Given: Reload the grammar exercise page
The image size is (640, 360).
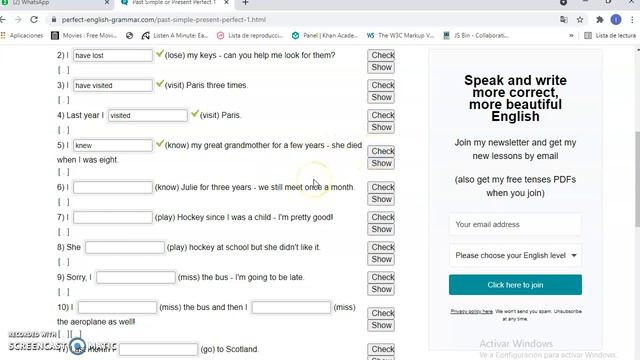Looking at the screenshot, I should point(34,20).
